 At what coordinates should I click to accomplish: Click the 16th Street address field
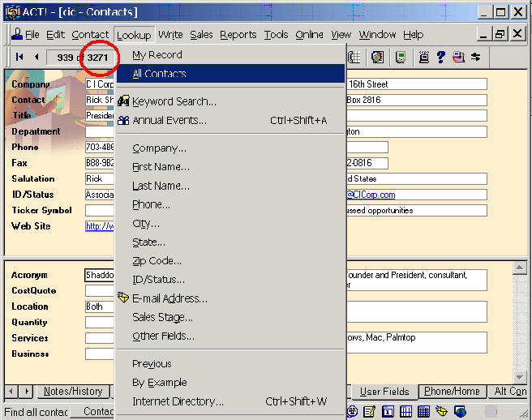click(417, 84)
